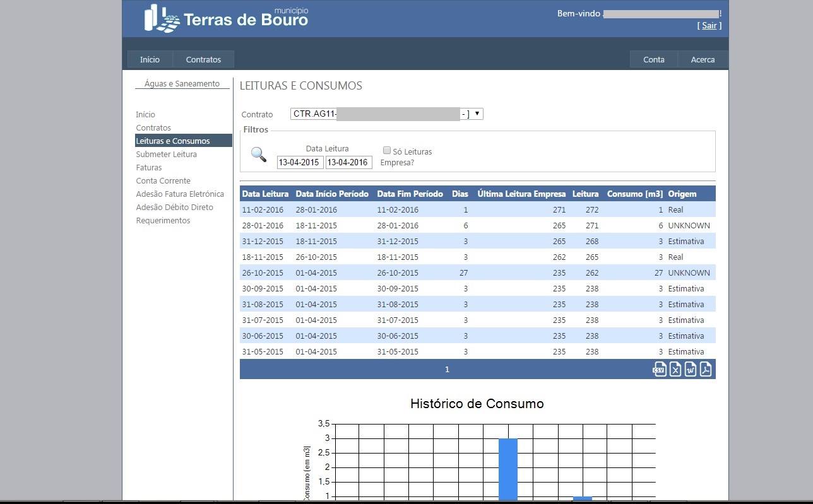Export table to Excel
Image resolution: width=813 pixels, height=504 pixels.
coord(675,370)
